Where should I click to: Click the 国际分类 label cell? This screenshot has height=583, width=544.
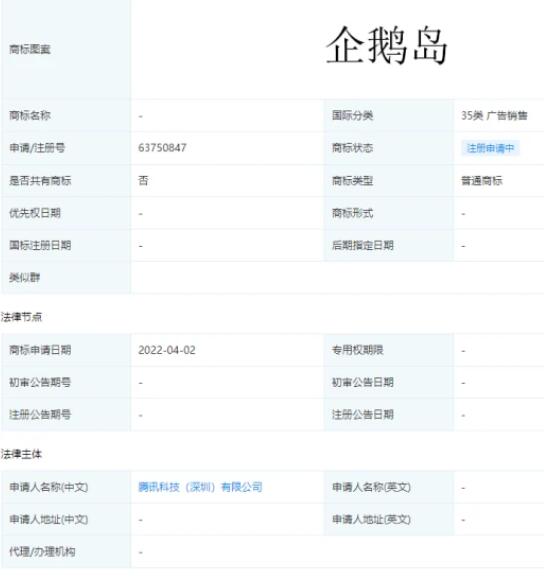pos(389,116)
